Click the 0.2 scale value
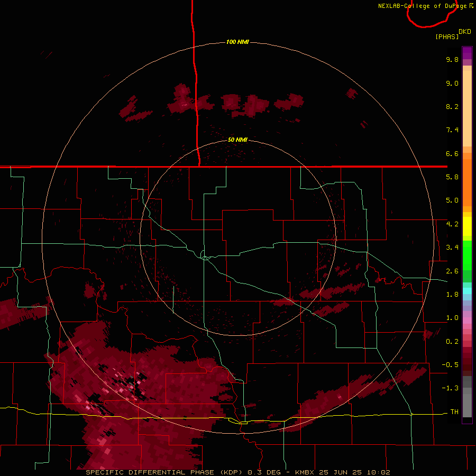The image size is (476, 476). pos(452,342)
